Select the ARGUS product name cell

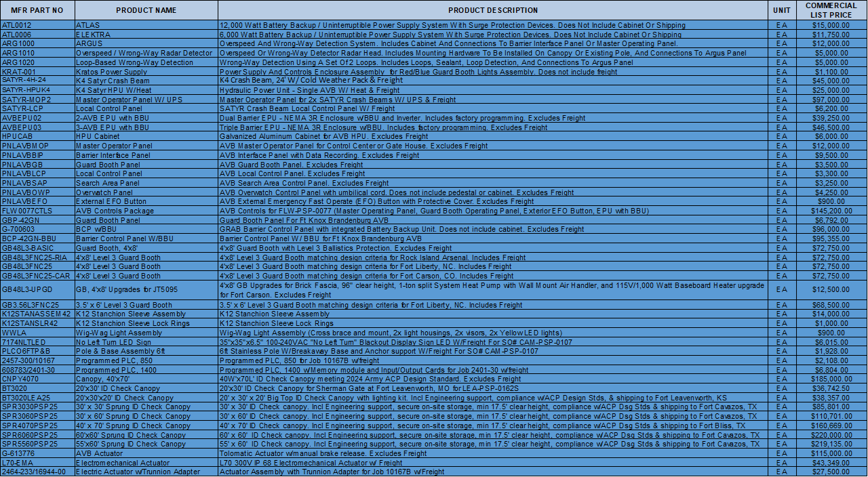[146, 43]
